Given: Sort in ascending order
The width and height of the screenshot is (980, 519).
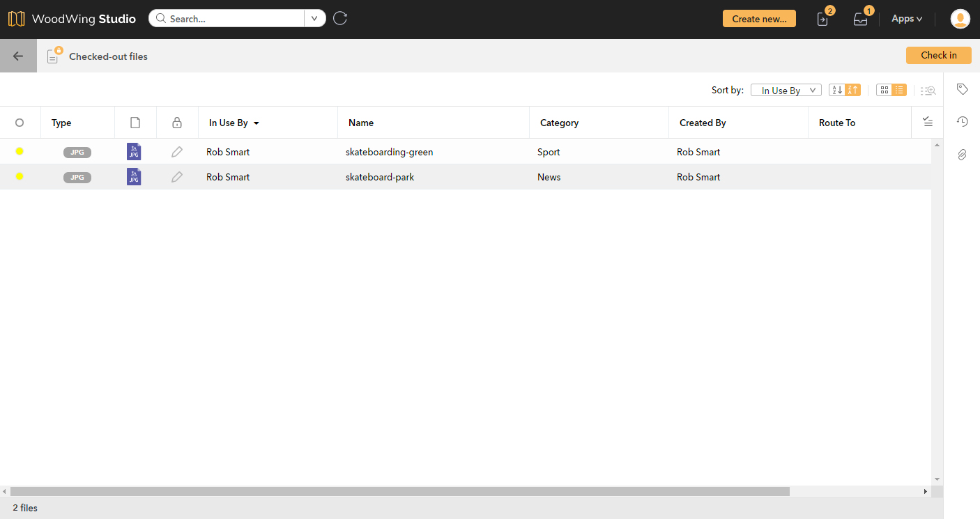Looking at the screenshot, I should click(837, 90).
